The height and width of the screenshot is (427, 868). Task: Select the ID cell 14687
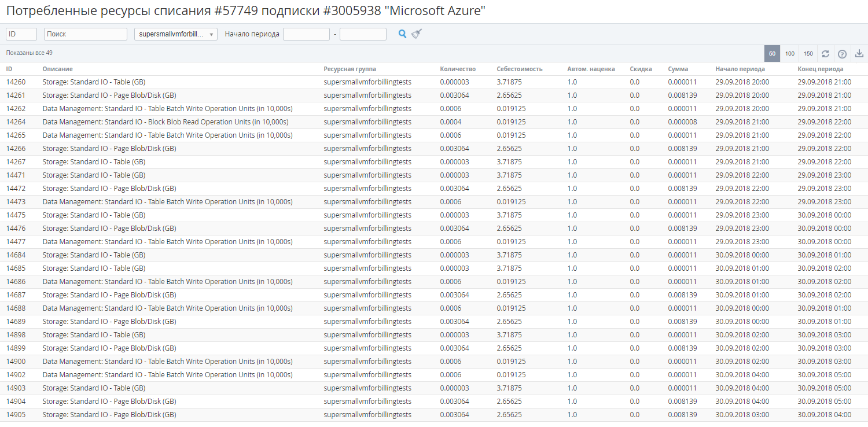tap(16, 295)
